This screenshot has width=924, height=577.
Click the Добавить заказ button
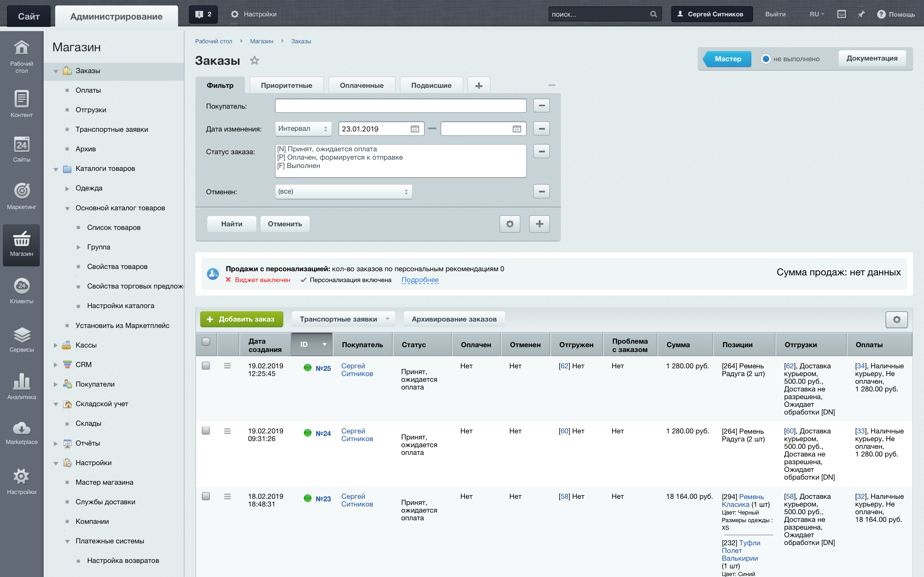241,319
